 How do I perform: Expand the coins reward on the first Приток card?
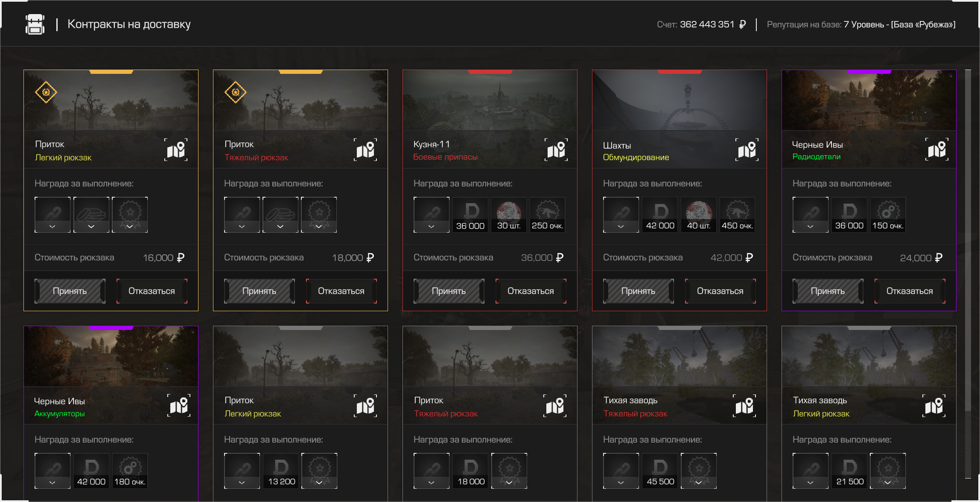(91, 226)
